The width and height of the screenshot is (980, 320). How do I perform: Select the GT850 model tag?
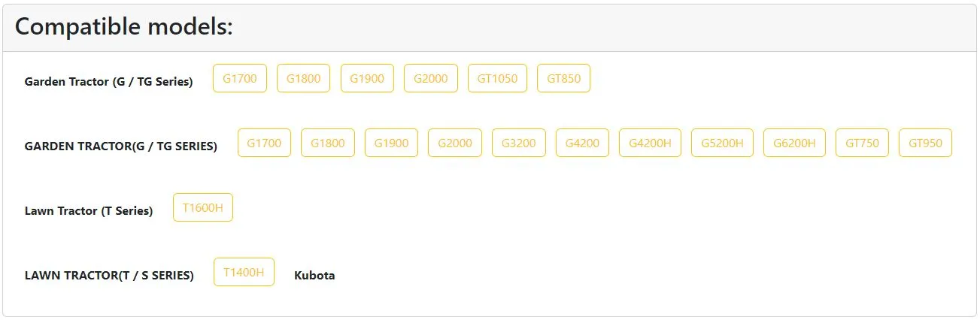tap(563, 78)
